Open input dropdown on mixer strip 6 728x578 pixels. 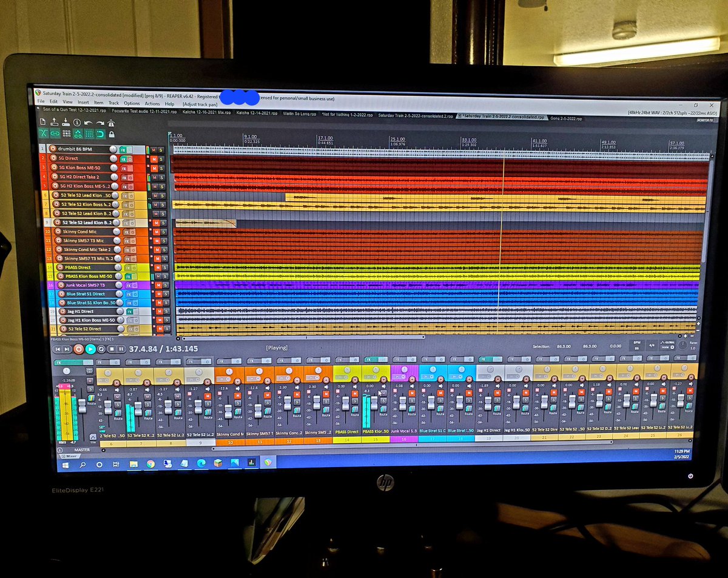click(104, 380)
